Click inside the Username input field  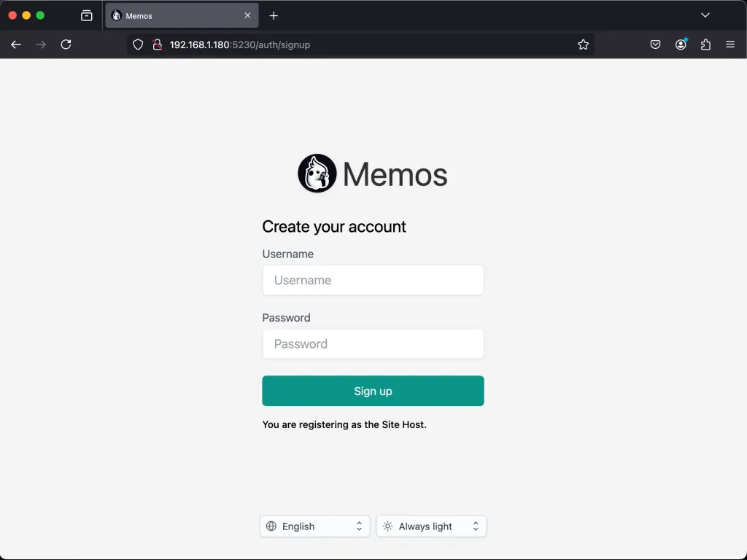coord(373,280)
